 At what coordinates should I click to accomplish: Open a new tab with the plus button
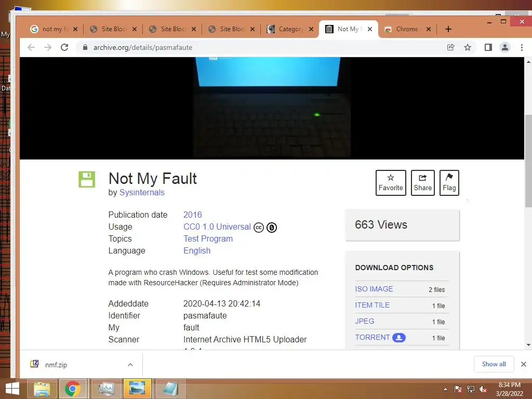pos(448,29)
